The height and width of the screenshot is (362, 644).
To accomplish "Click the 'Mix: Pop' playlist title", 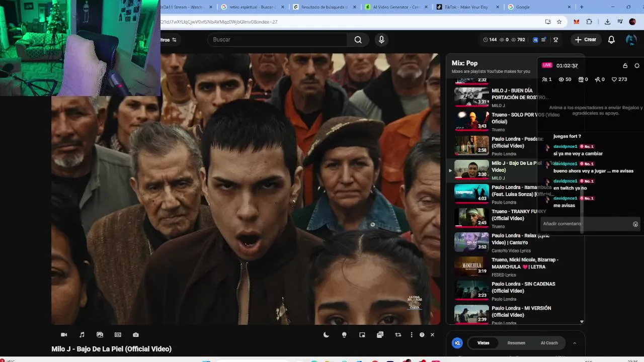I will (464, 63).
